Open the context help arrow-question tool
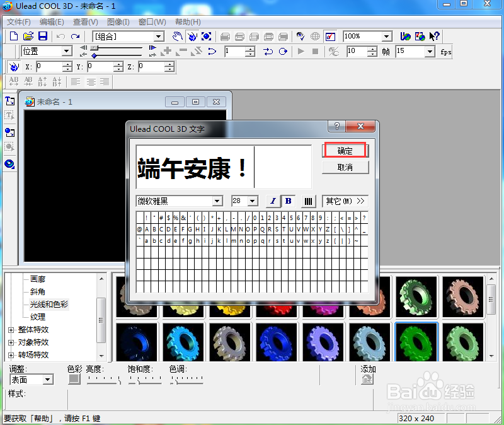 [434, 37]
